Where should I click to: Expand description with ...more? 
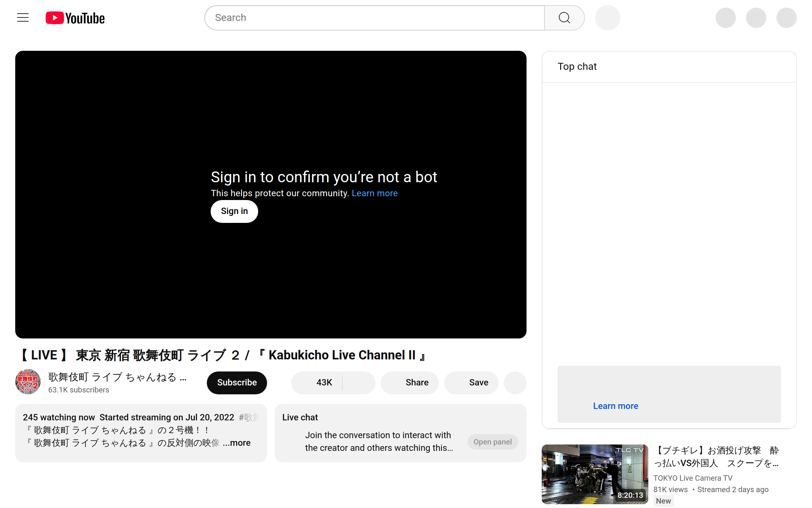click(x=237, y=443)
